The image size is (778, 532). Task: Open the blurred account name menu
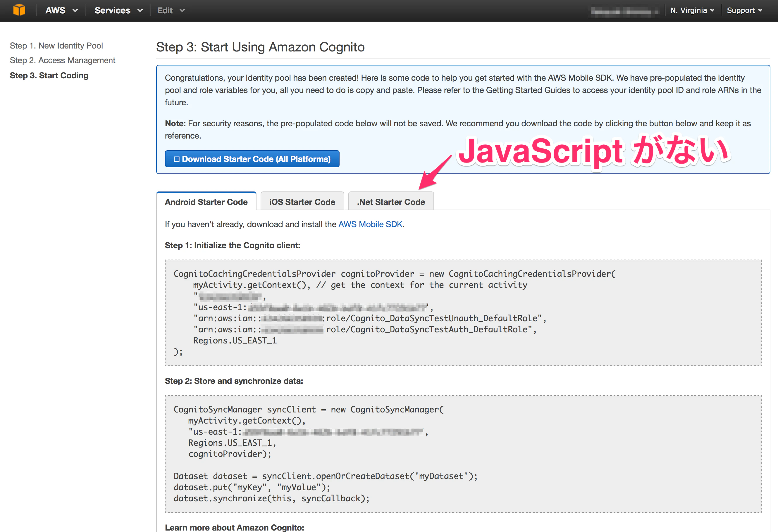click(624, 11)
